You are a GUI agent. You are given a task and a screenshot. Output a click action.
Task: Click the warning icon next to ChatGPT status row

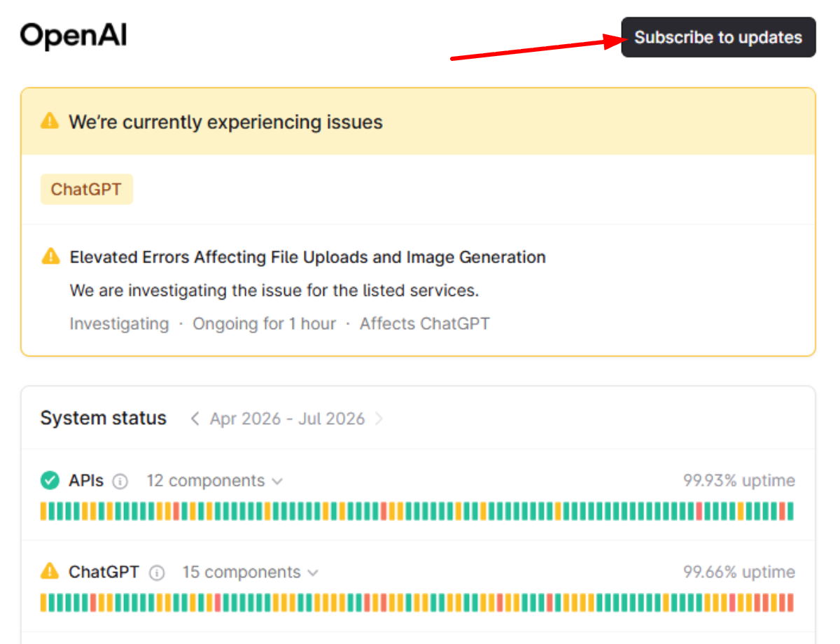pyautogui.click(x=50, y=571)
